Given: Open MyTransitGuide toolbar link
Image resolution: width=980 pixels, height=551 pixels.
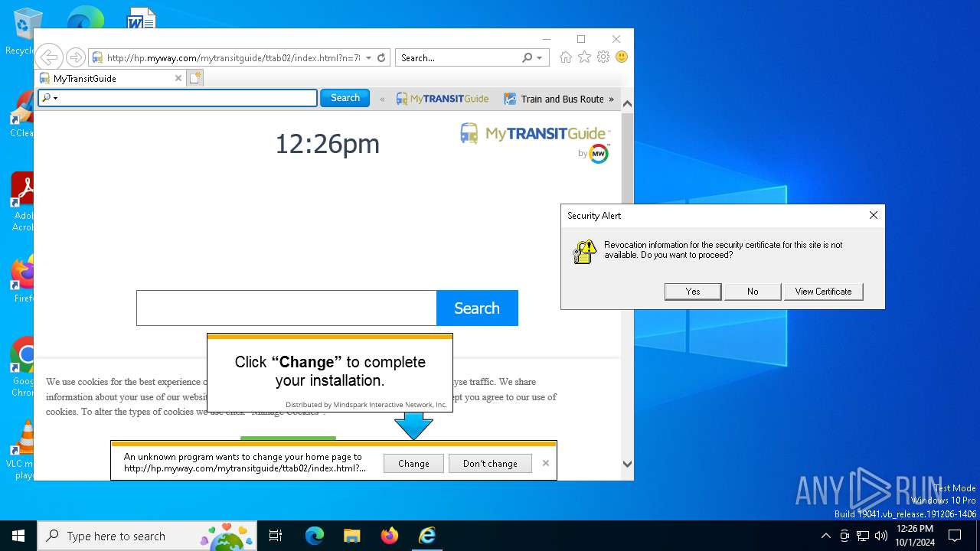Looking at the screenshot, I should (443, 99).
